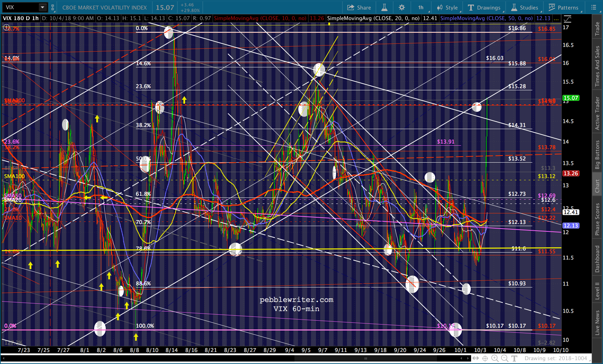This screenshot has height=364, width=603.
Task: Select the text drawing T icon
Action: pos(514,358)
